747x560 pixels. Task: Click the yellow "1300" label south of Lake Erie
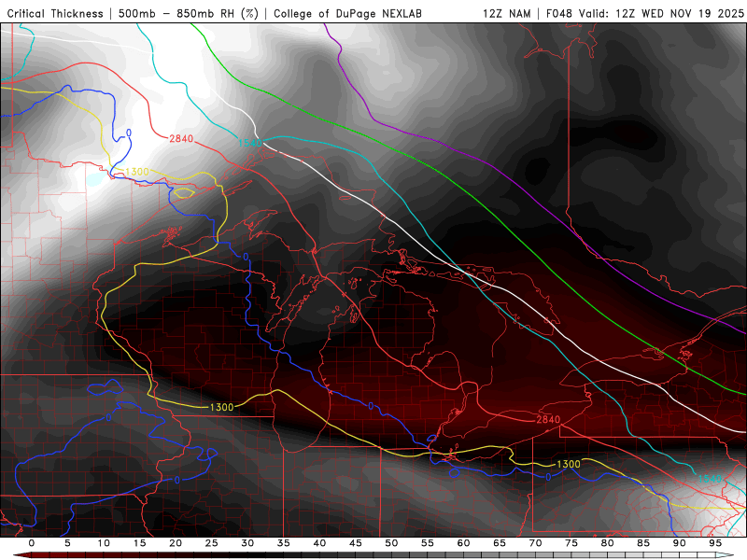tap(569, 464)
